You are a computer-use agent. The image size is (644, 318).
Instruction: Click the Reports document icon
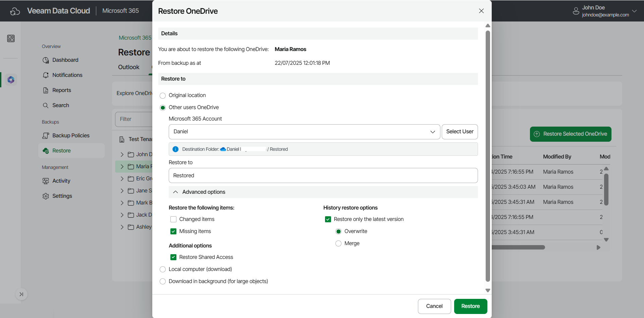tap(46, 90)
